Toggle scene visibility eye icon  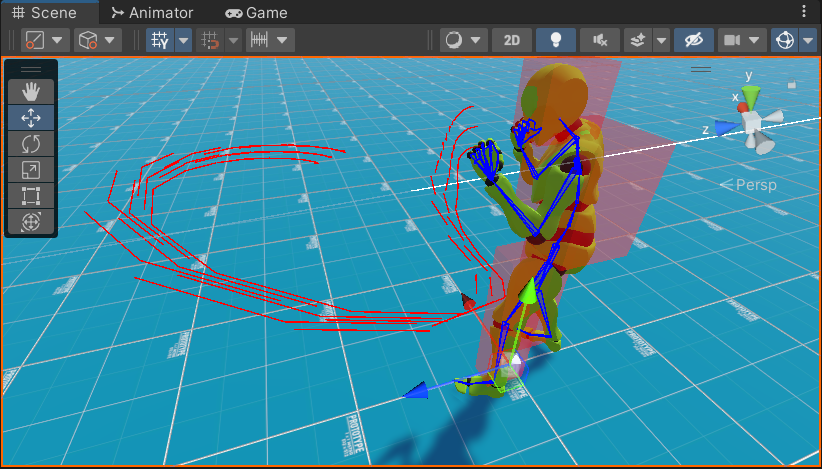click(692, 40)
